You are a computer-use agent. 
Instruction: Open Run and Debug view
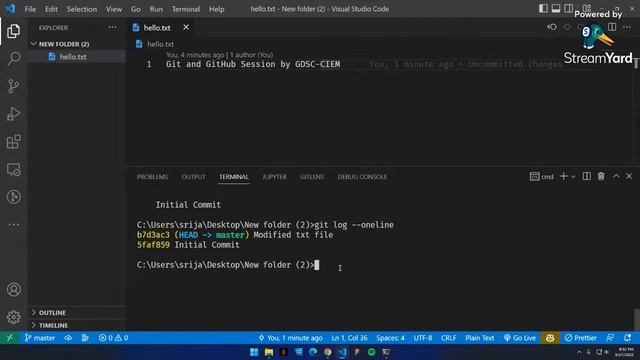pyautogui.click(x=13, y=114)
